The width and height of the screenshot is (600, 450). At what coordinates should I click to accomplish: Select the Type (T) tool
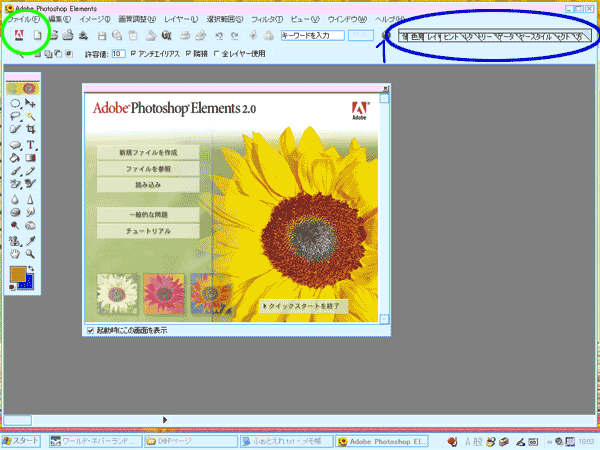pyautogui.click(x=30, y=144)
